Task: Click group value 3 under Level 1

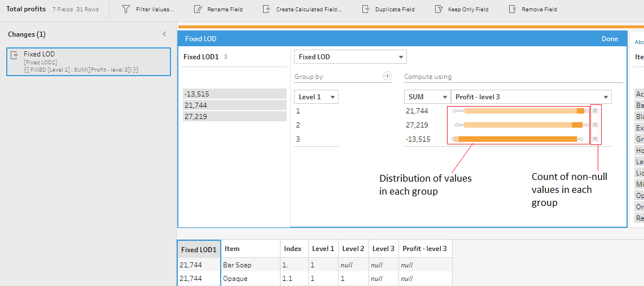Action: pyautogui.click(x=297, y=139)
